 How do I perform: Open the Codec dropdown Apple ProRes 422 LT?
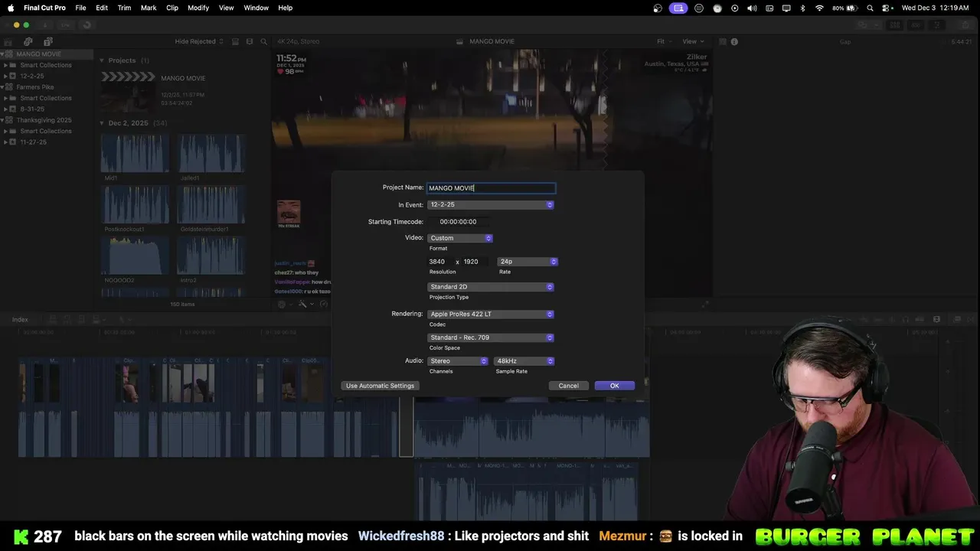click(x=491, y=315)
